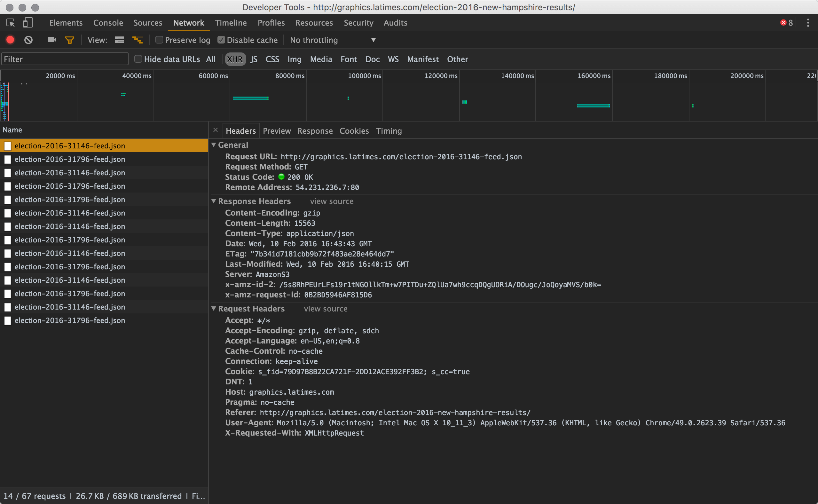
Task: Select the JS filter type button
Action: click(254, 59)
